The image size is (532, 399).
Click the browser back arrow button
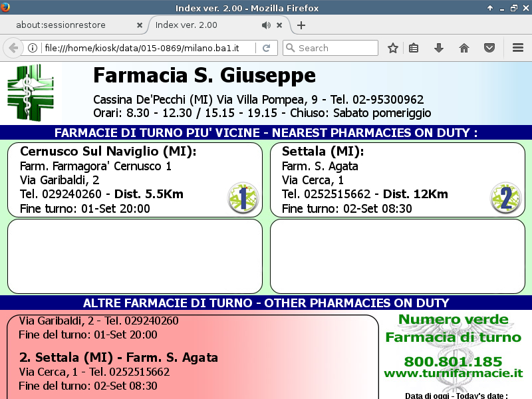(13, 48)
